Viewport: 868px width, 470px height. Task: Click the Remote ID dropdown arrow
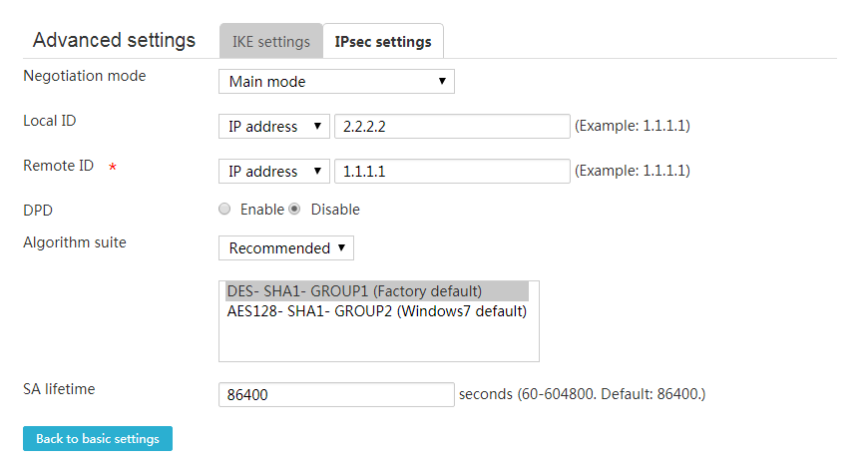pos(317,171)
